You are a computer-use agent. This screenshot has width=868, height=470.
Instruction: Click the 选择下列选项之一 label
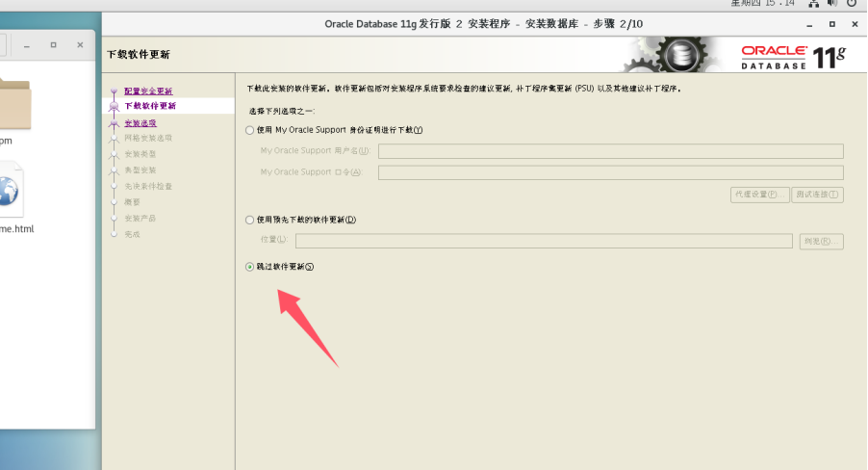point(281,112)
